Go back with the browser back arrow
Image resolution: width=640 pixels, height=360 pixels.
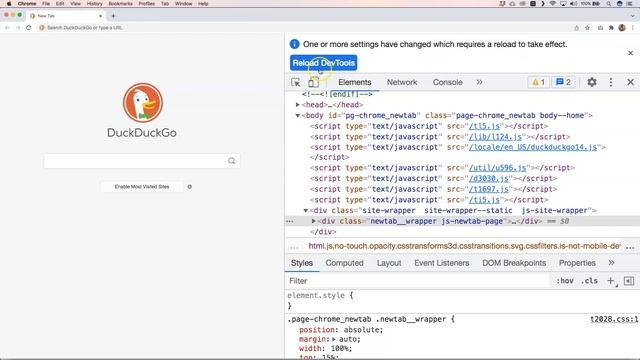(x=7, y=28)
